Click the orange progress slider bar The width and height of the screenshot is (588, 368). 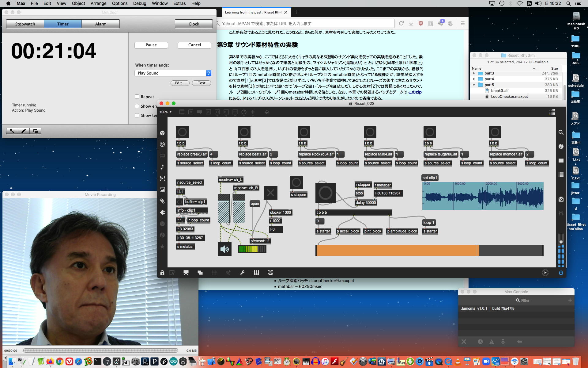coord(397,251)
